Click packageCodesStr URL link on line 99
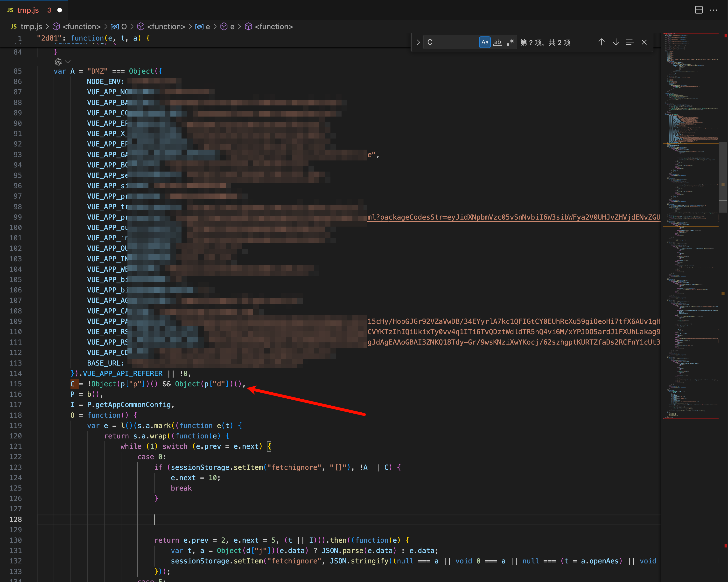 514,217
